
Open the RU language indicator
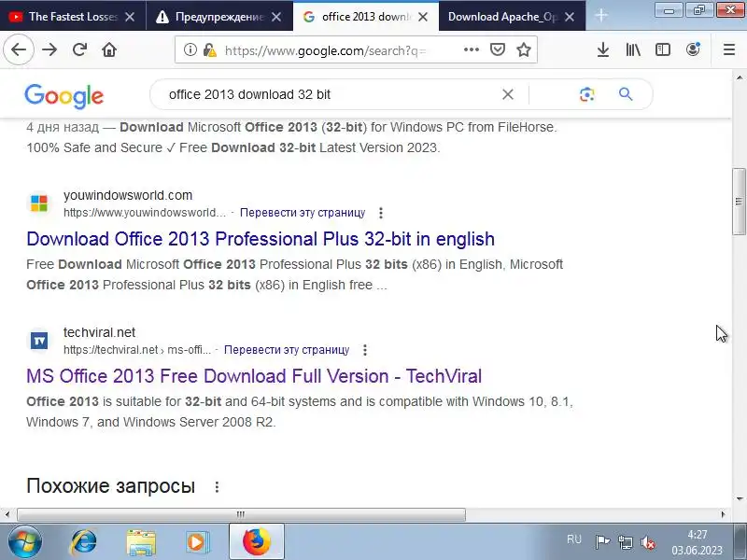[574, 539]
